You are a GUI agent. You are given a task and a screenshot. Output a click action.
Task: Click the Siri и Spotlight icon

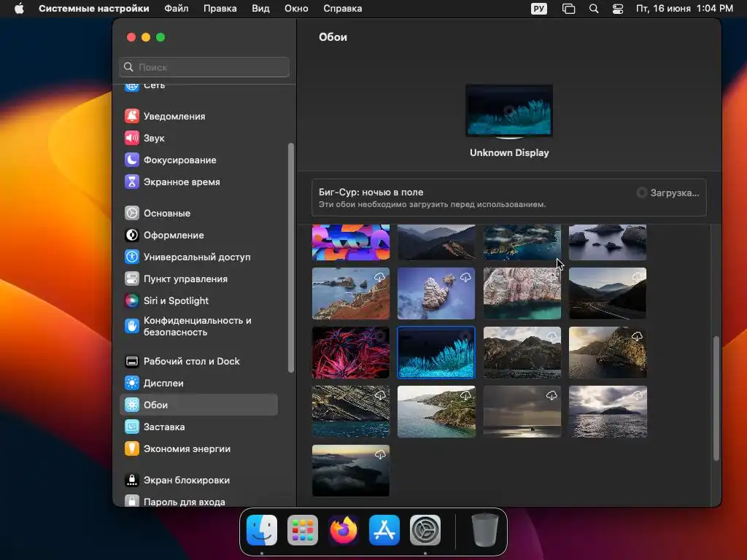pyautogui.click(x=132, y=301)
